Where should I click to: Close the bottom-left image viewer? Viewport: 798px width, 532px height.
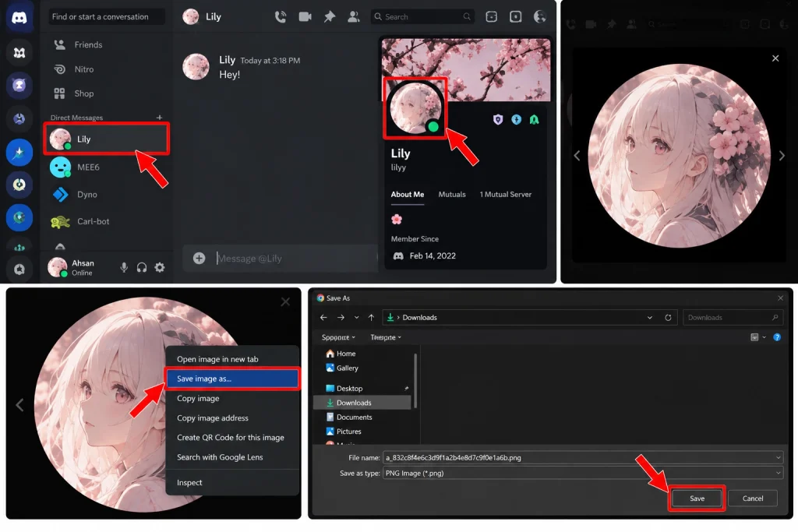click(x=285, y=301)
